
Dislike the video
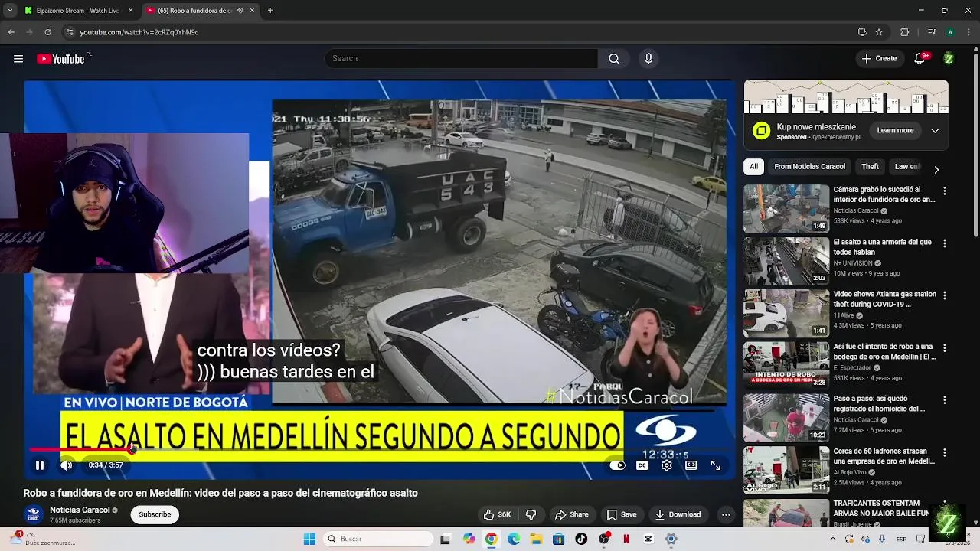(x=531, y=514)
